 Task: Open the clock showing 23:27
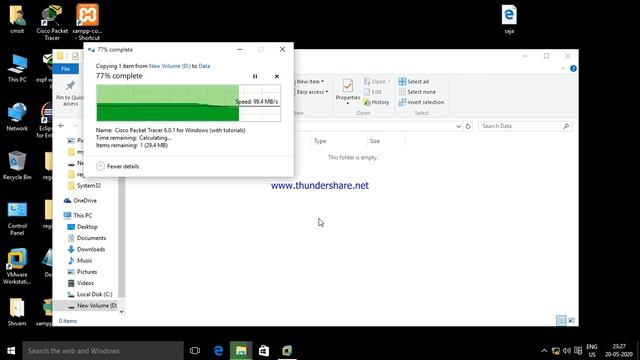point(619,351)
